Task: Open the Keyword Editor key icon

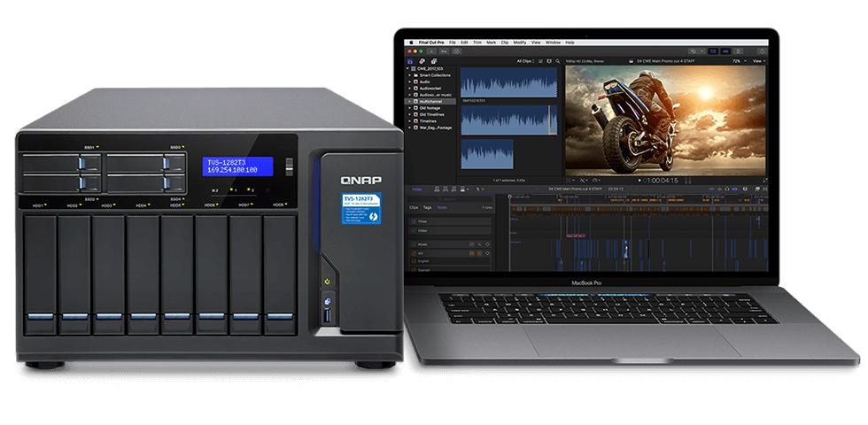Action: (444, 51)
